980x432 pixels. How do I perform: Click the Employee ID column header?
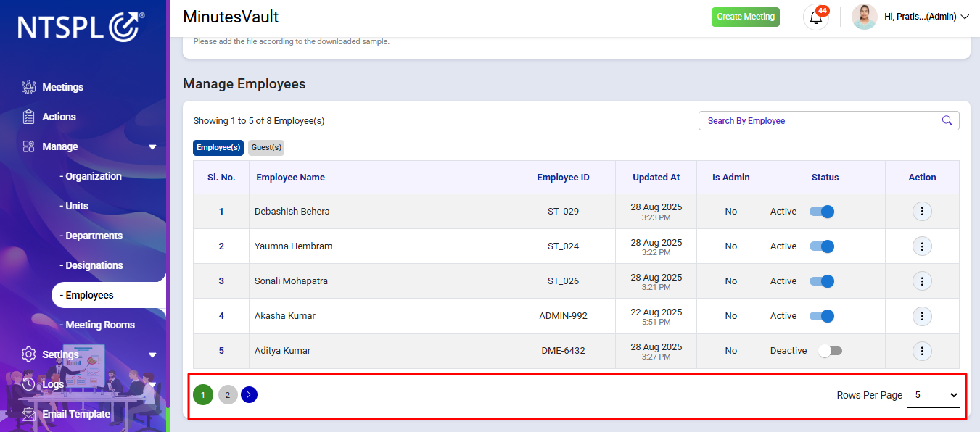[x=563, y=177]
